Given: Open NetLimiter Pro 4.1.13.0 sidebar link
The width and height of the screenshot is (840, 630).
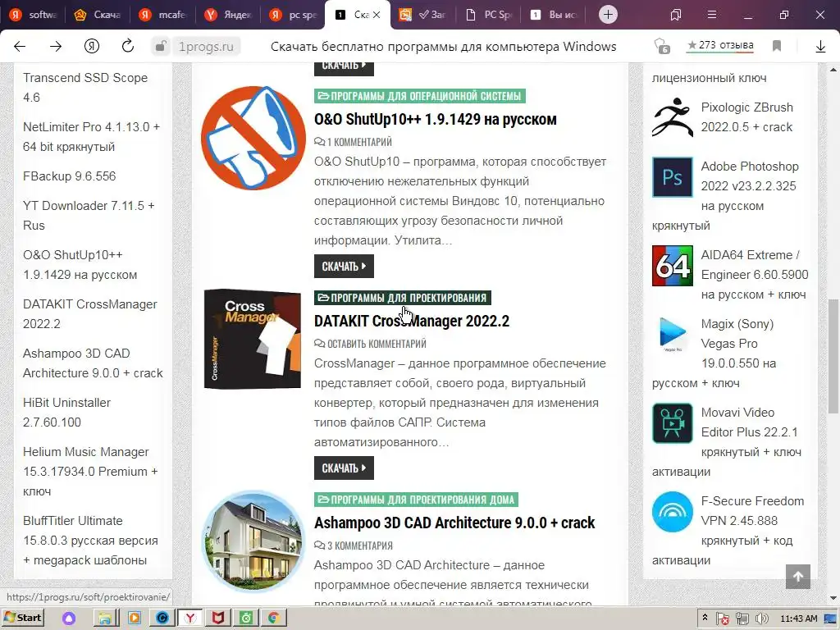Looking at the screenshot, I should point(91,137).
